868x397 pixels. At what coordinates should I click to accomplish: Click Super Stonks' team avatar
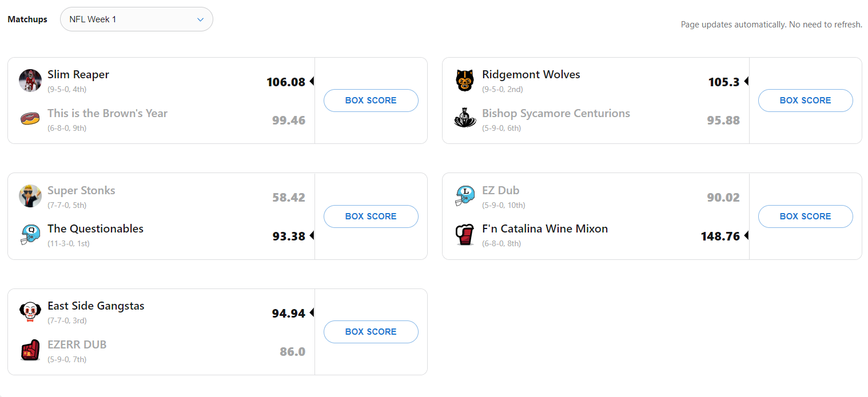(x=30, y=197)
